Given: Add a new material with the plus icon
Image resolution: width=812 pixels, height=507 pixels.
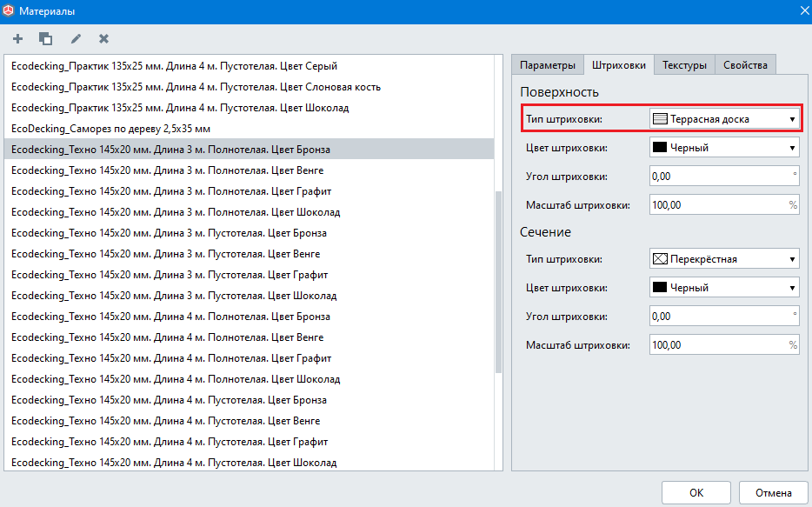Looking at the screenshot, I should coord(17,39).
